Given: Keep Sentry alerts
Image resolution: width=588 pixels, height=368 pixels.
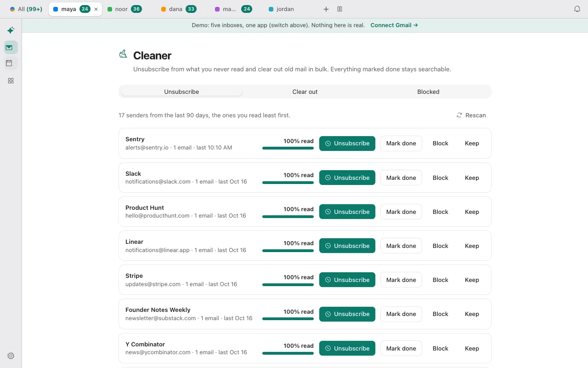Looking at the screenshot, I should click(472, 144).
